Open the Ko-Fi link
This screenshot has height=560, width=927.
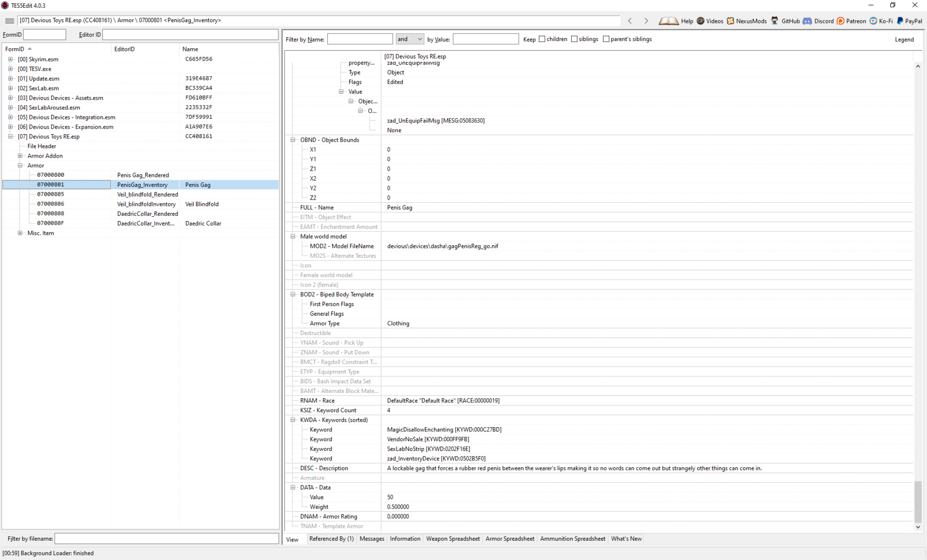click(881, 21)
